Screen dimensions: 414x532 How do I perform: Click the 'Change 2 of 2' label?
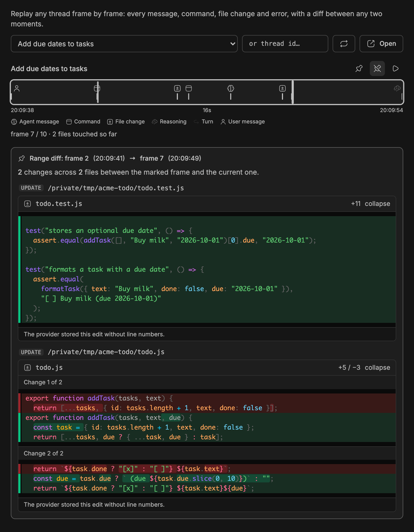[x=43, y=453]
